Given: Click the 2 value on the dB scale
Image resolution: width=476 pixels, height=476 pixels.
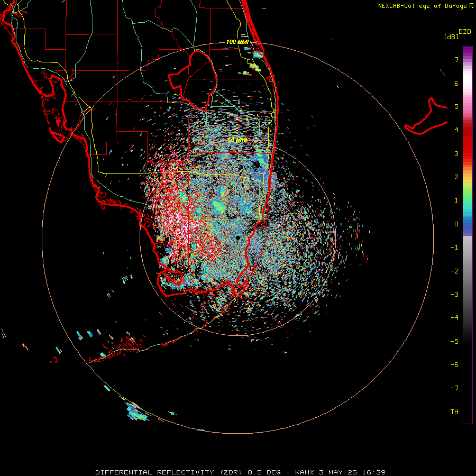Looking at the screenshot, I should (456, 177).
